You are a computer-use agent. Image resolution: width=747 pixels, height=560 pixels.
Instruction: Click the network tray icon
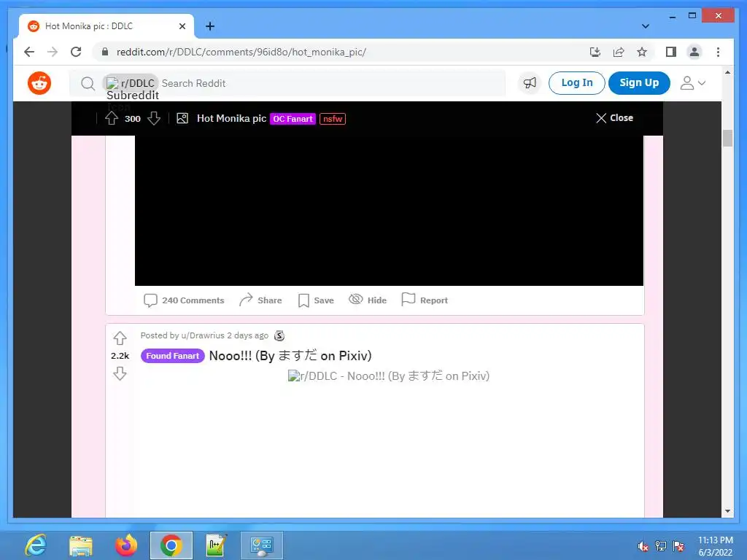[x=661, y=547]
